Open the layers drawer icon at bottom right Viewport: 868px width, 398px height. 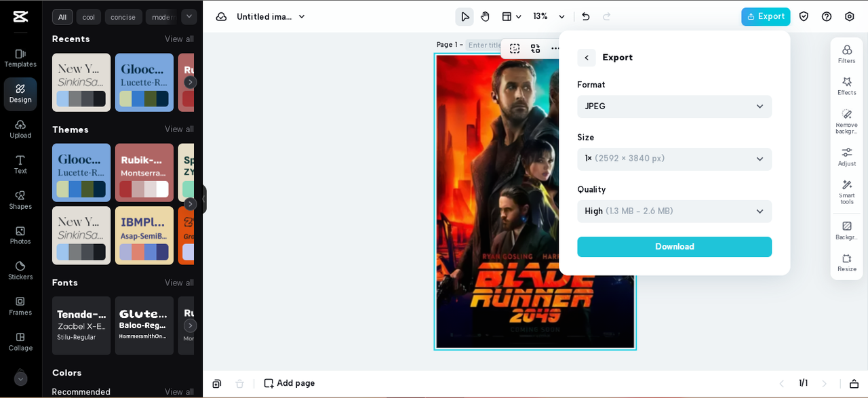point(854,384)
